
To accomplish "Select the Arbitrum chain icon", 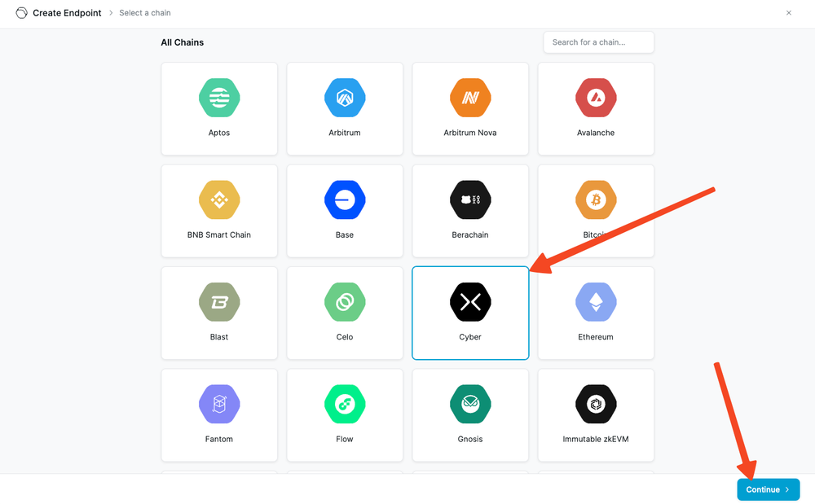I will [x=345, y=98].
